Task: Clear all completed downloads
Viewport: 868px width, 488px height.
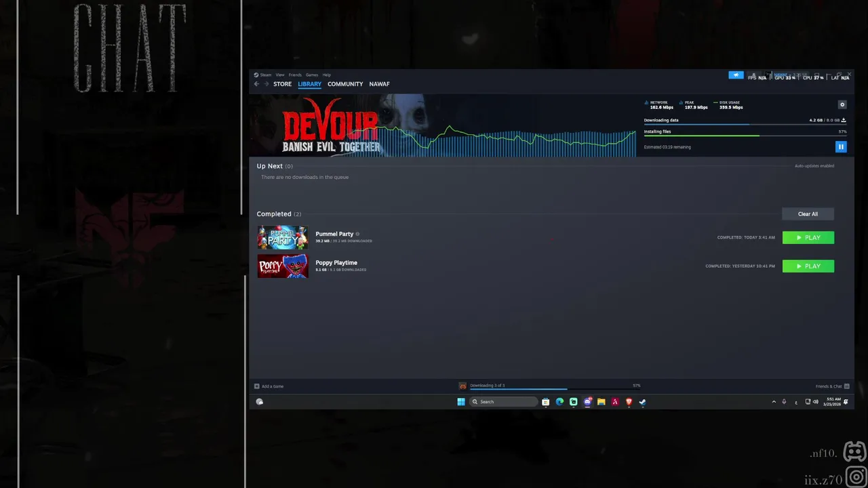Action: (x=808, y=214)
